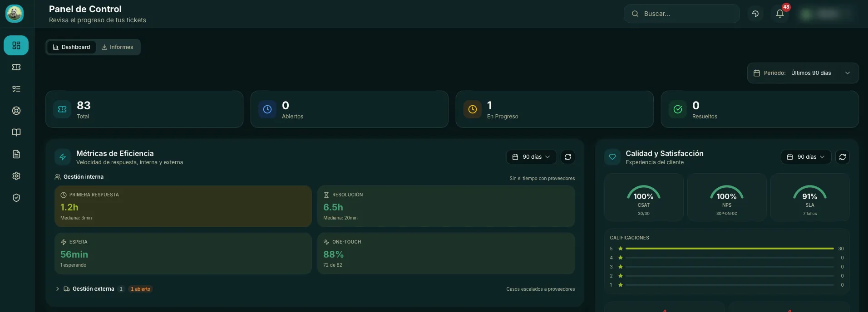Click the Mediana: 20min text
This screenshot has height=312, width=868.
tap(340, 218)
